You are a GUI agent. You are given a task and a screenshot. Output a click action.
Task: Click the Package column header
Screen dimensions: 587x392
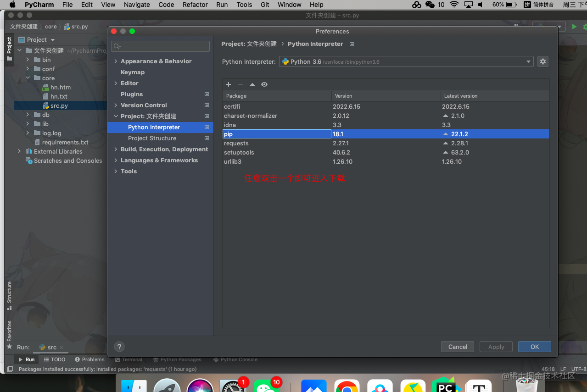277,96
